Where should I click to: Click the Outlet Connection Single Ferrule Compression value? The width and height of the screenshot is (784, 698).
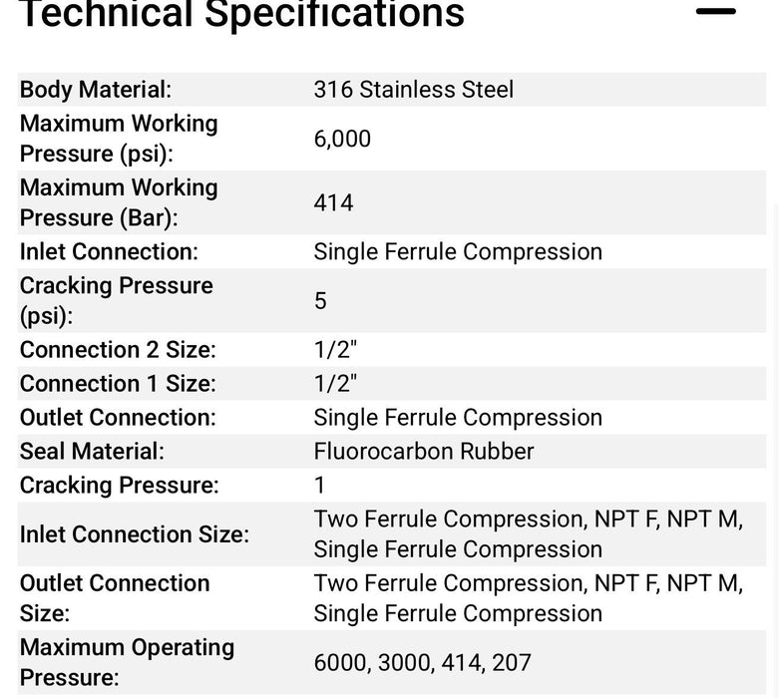pyautogui.click(x=458, y=418)
